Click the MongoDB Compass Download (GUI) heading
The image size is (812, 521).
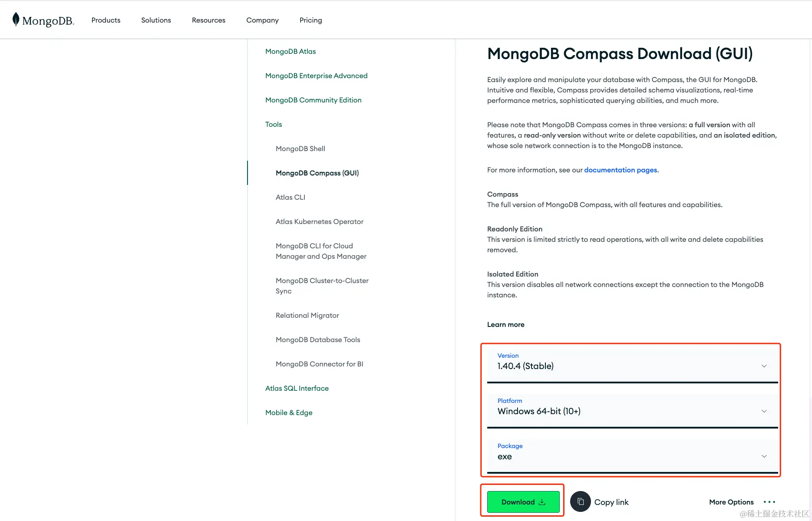(x=620, y=53)
